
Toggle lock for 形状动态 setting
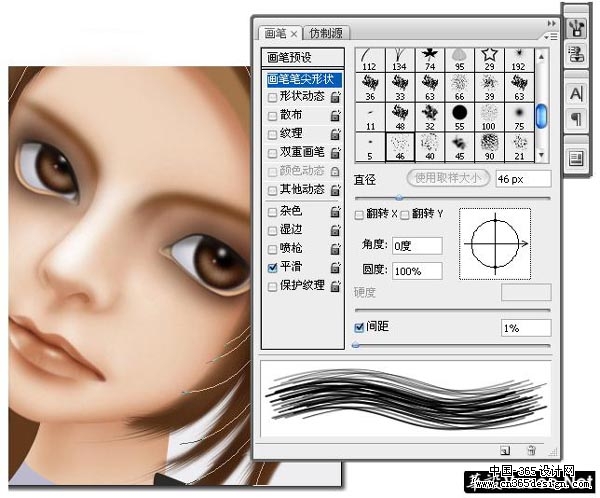(x=335, y=97)
